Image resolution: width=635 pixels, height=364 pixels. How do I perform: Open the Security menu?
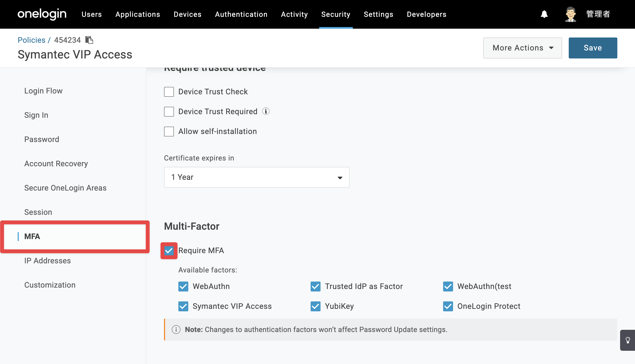(336, 14)
